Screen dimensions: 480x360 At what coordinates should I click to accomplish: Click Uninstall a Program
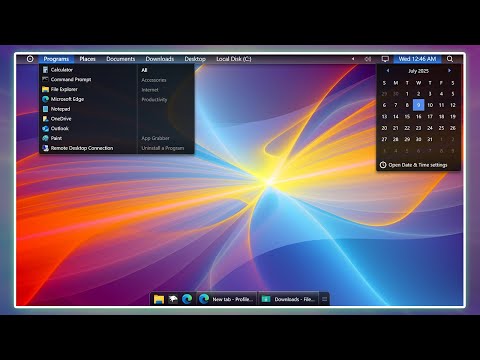(x=163, y=148)
